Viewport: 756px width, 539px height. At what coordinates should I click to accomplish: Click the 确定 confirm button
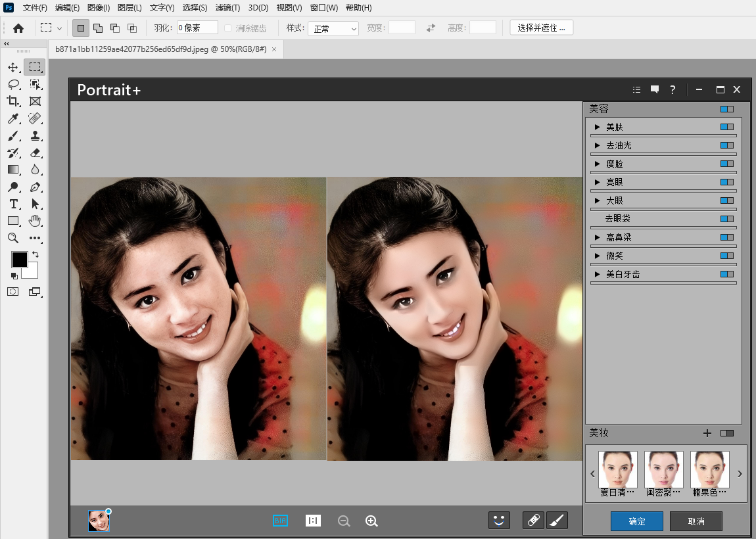636,521
